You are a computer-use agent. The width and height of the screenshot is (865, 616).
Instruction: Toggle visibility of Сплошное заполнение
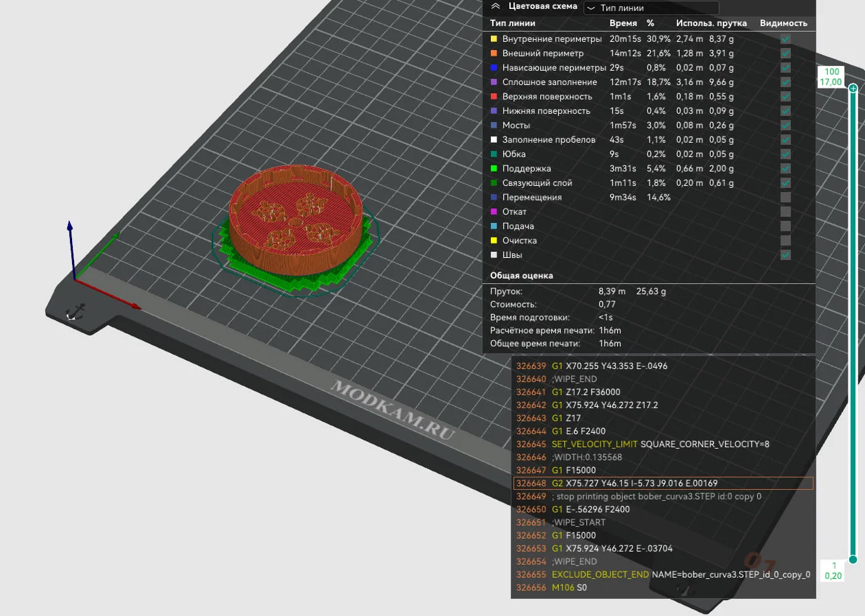coord(785,82)
